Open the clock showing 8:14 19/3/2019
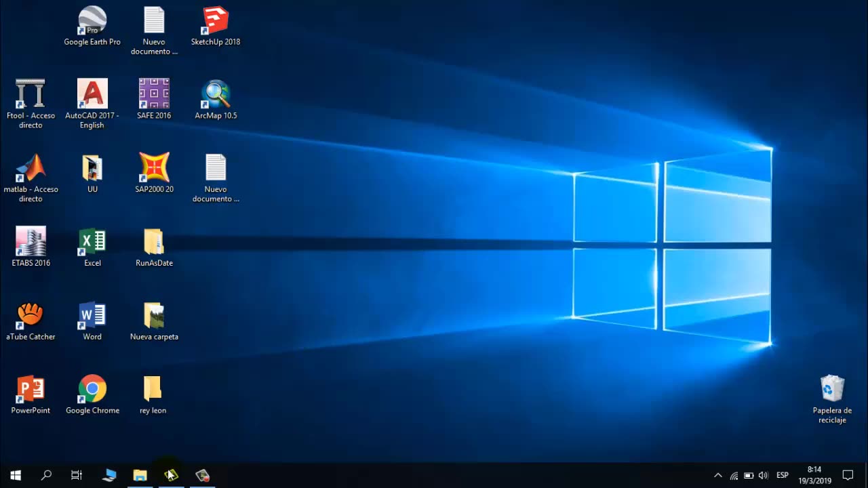The image size is (868, 488). (x=814, y=475)
